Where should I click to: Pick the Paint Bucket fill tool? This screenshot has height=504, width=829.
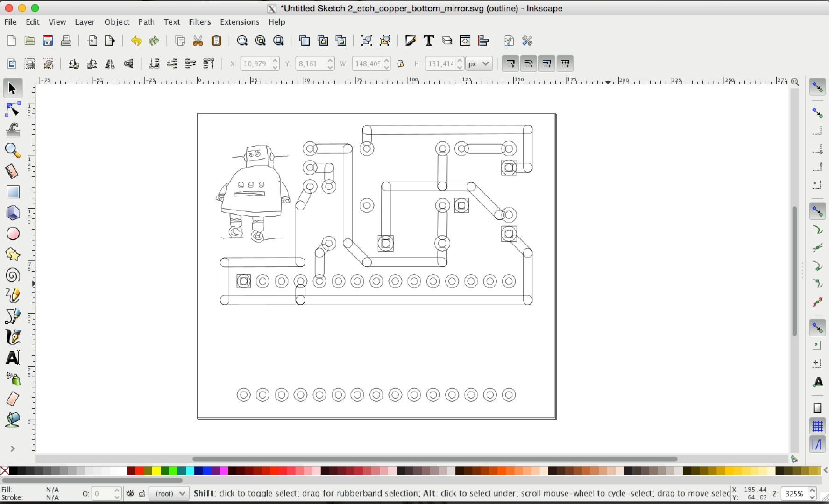tap(13, 420)
